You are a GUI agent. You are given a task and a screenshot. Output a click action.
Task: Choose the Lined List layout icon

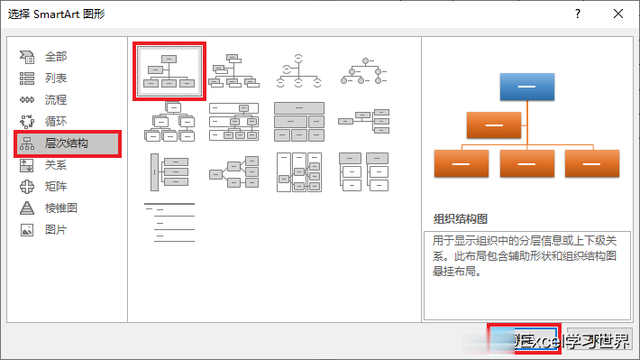pos(169,223)
